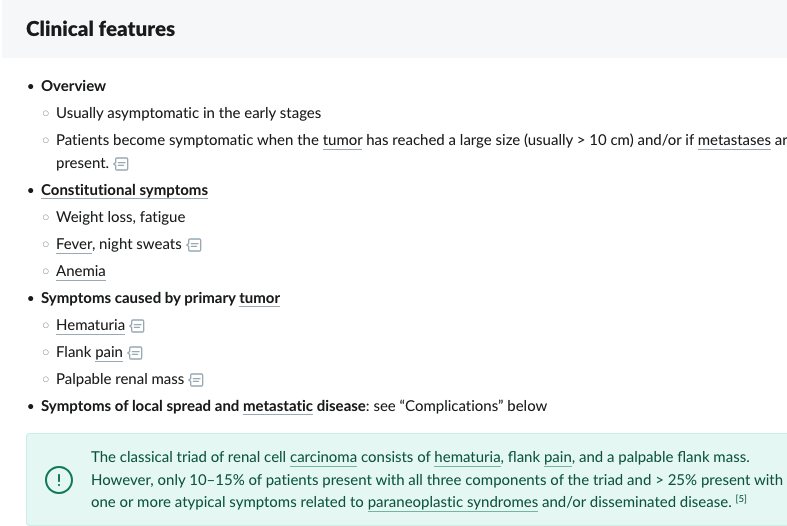Click 'hematuria' link in green callout

tap(467, 457)
